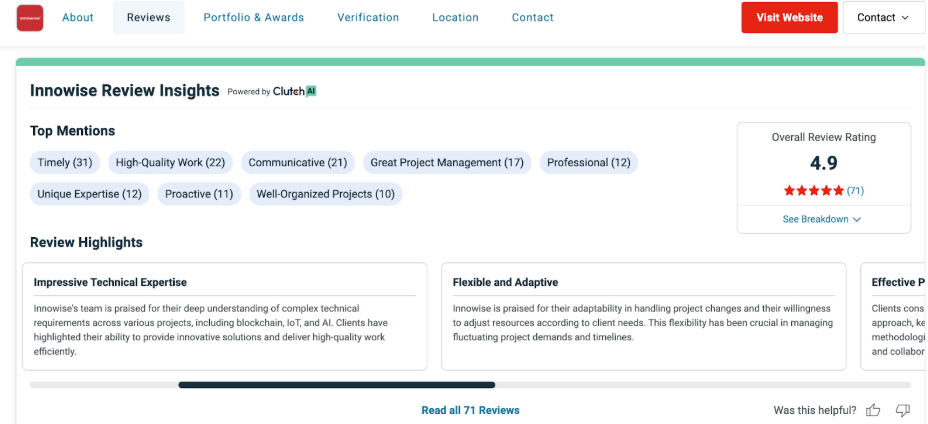This screenshot has width=928, height=424.
Task: Open Read all 71 Reviews link
Action: point(471,410)
